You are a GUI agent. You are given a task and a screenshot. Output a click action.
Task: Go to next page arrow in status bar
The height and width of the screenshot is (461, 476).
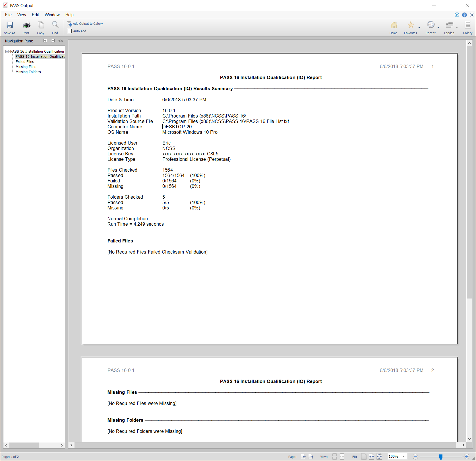click(x=311, y=456)
